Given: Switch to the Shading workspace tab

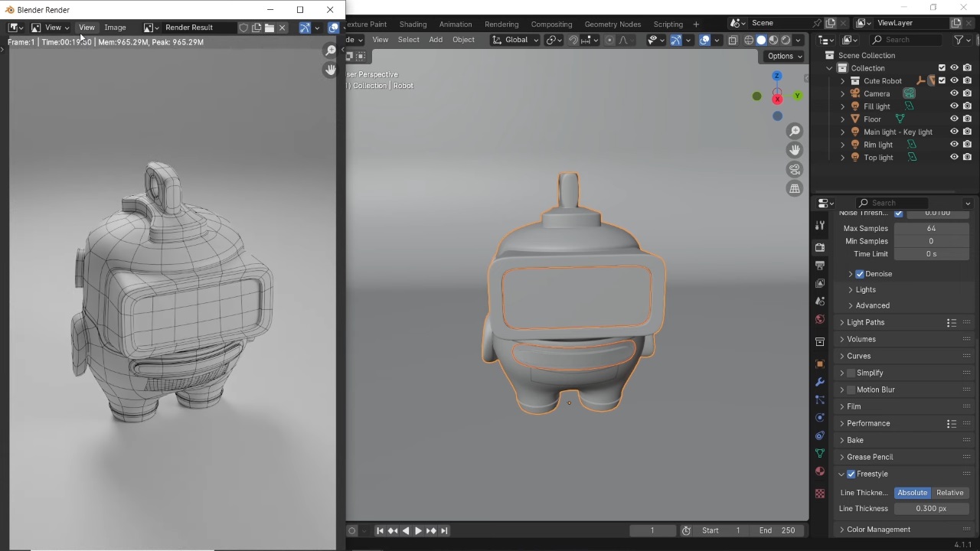Looking at the screenshot, I should (x=413, y=24).
